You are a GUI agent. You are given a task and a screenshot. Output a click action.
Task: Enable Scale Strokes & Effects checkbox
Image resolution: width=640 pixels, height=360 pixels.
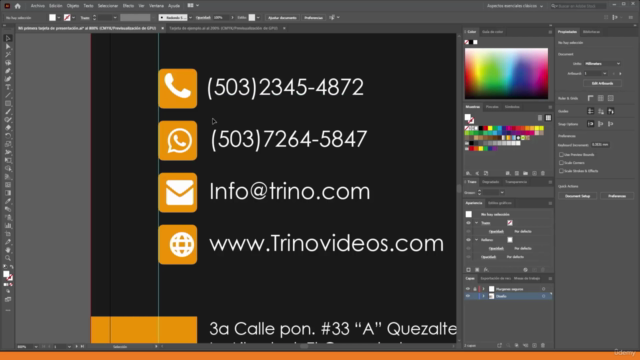point(561,171)
